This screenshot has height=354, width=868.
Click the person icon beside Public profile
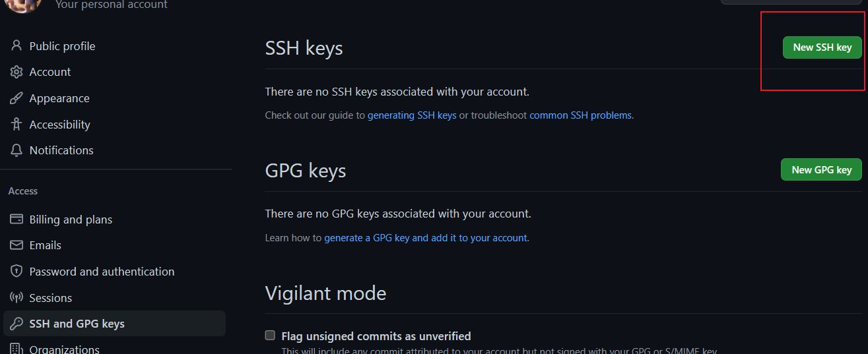[x=17, y=46]
